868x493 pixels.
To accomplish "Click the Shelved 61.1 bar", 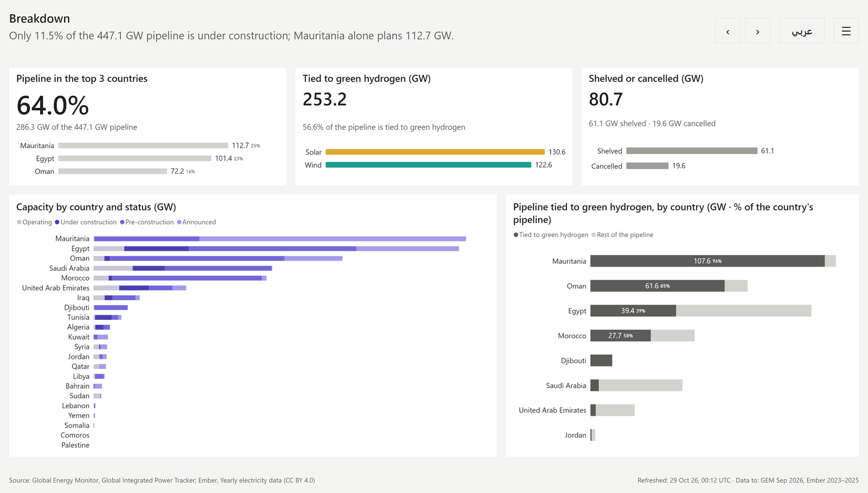I will [692, 150].
